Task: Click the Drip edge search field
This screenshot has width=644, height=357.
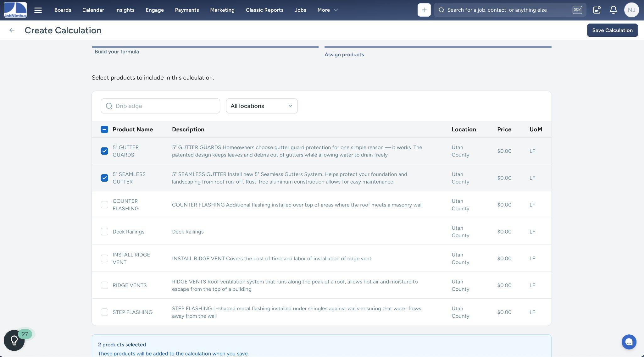Action: [160, 106]
